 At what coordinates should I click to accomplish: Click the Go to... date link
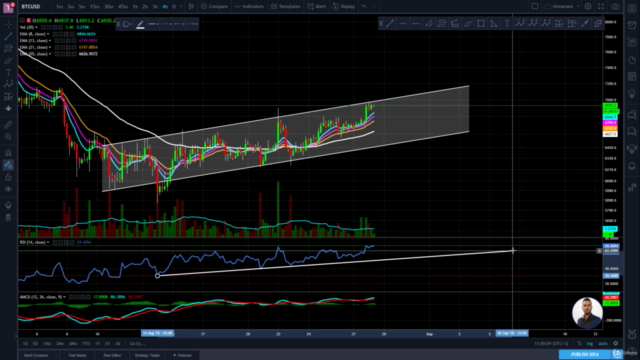(x=136, y=344)
